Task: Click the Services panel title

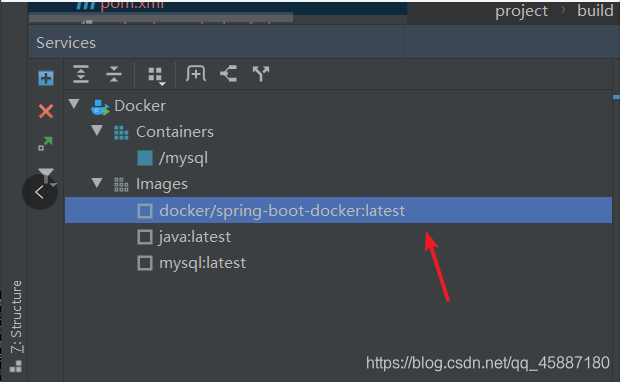Action: (66, 43)
